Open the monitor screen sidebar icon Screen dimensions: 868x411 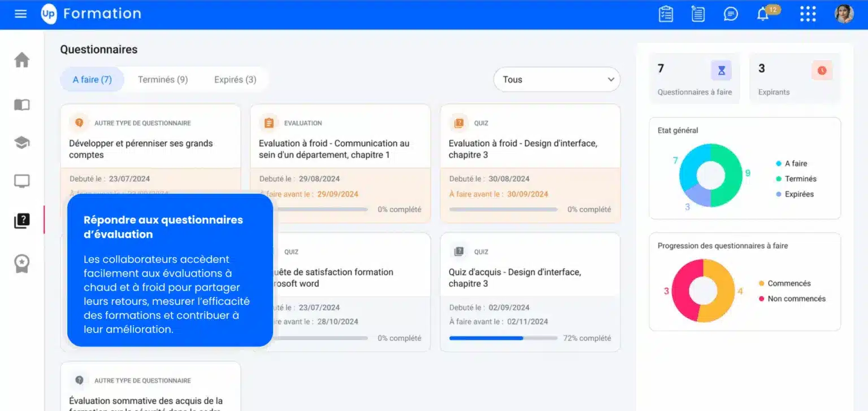click(x=21, y=181)
